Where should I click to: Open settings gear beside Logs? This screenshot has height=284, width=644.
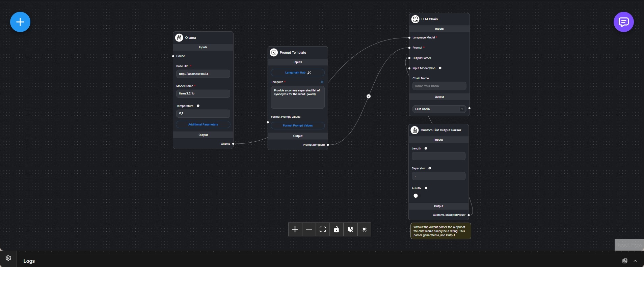pos(8,258)
